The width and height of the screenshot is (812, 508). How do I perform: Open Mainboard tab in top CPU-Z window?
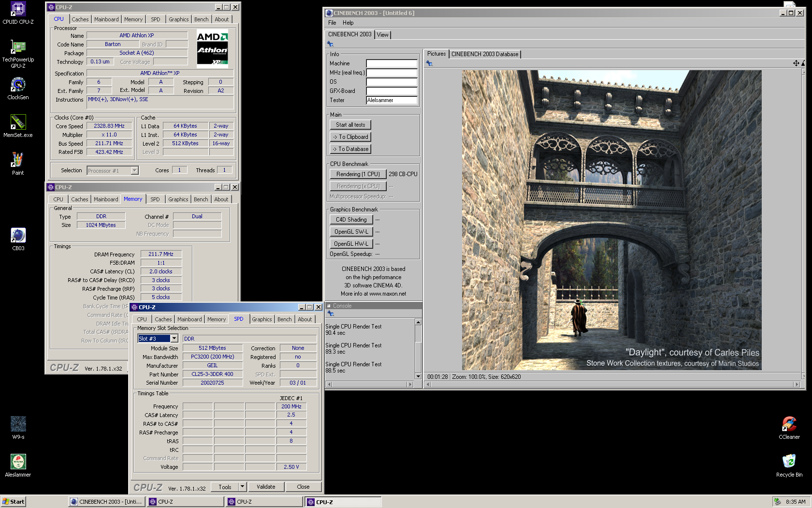click(106, 19)
